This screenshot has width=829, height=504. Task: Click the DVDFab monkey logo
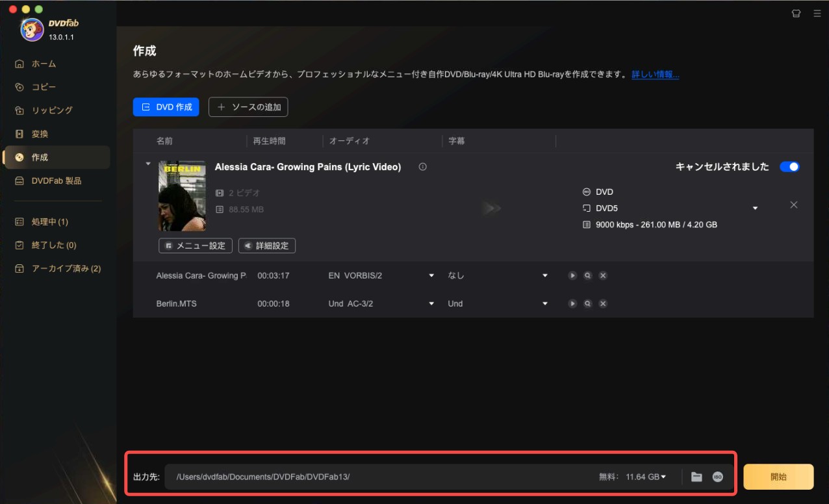(x=32, y=29)
